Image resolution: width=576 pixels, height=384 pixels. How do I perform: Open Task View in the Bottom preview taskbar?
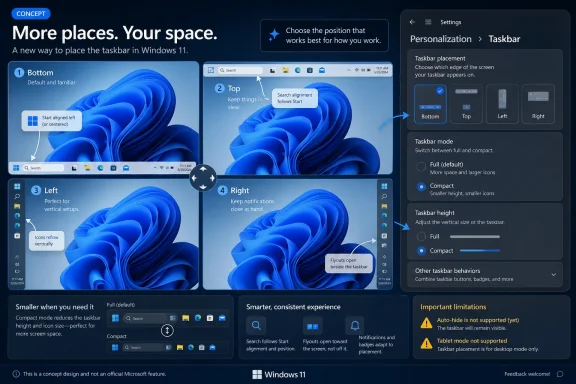74,168
